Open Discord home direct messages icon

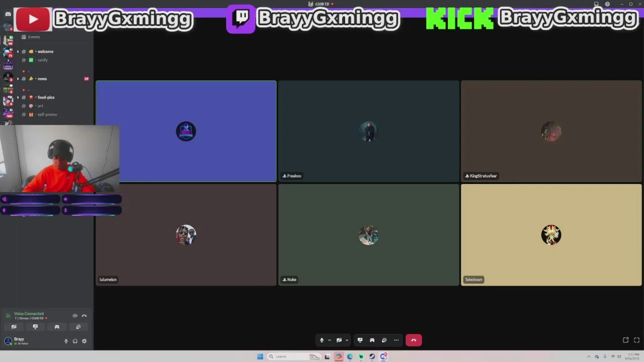point(8,14)
